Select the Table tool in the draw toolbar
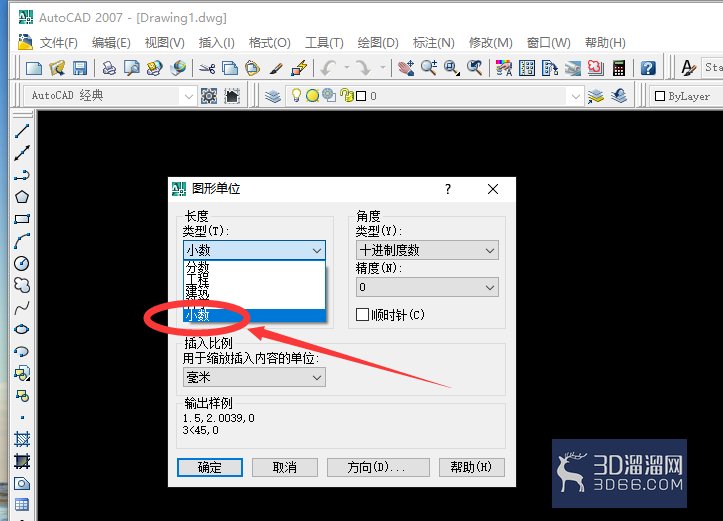Image resolution: width=723 pixels, height=521 pixels. (x=22, y=505)
